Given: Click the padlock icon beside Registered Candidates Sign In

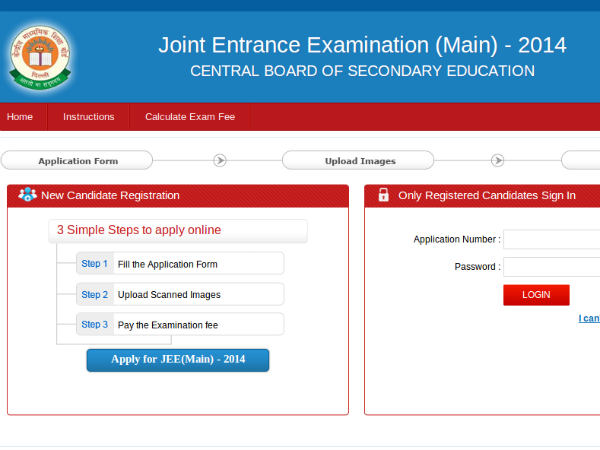Looking at the screenshot, I should 383,195.
